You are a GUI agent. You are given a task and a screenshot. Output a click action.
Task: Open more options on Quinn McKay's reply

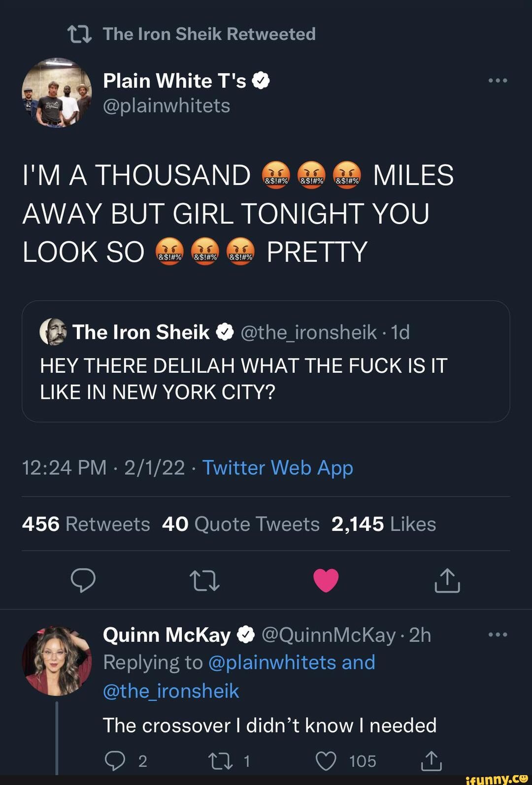[499, 635]
